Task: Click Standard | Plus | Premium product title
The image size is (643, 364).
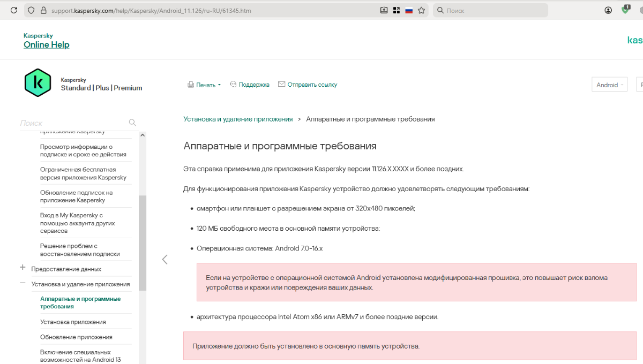Action: [101, 88]
